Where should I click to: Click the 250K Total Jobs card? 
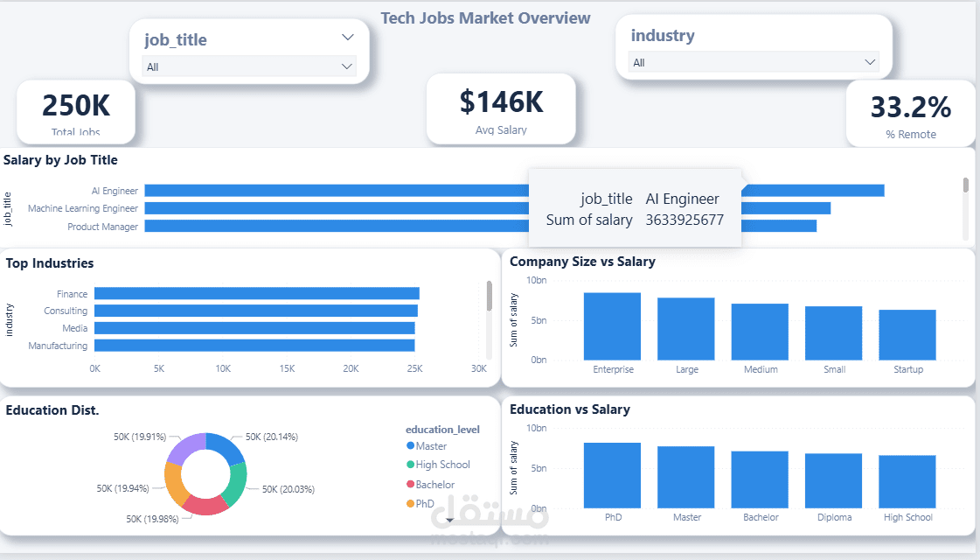point(76,112)
